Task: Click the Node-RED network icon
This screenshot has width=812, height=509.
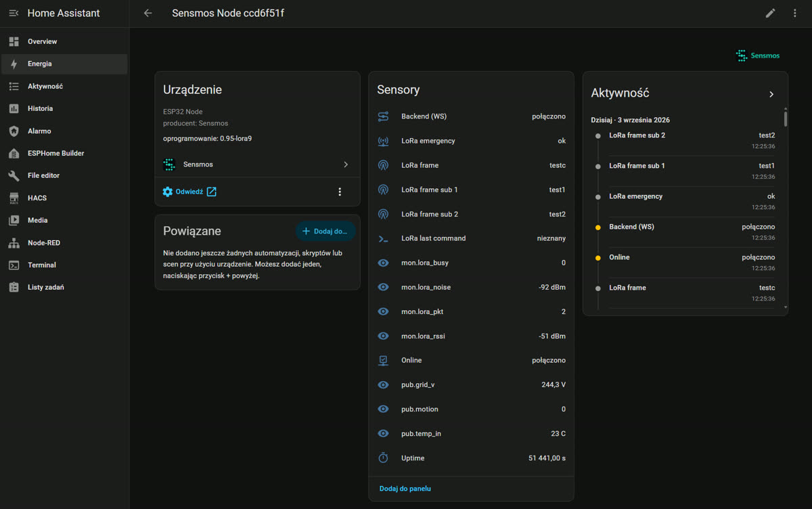Action: click(14, 243)
